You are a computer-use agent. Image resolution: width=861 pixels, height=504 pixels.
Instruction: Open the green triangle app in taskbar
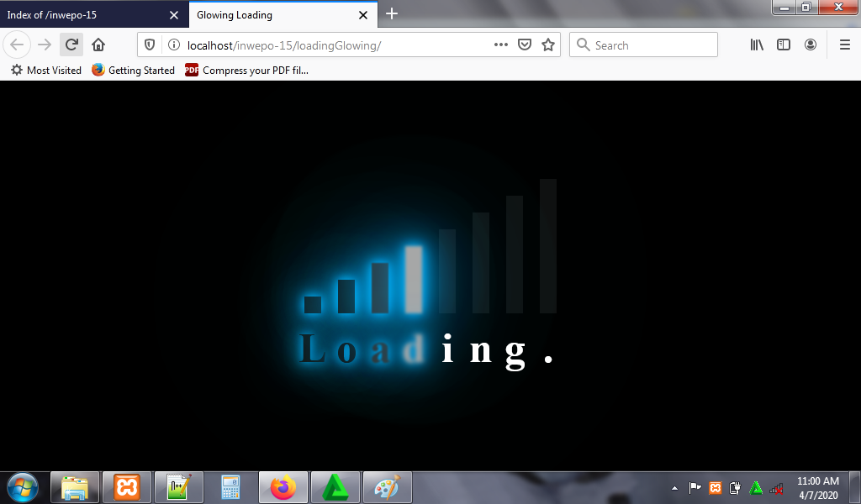click(x=335, y=487)
